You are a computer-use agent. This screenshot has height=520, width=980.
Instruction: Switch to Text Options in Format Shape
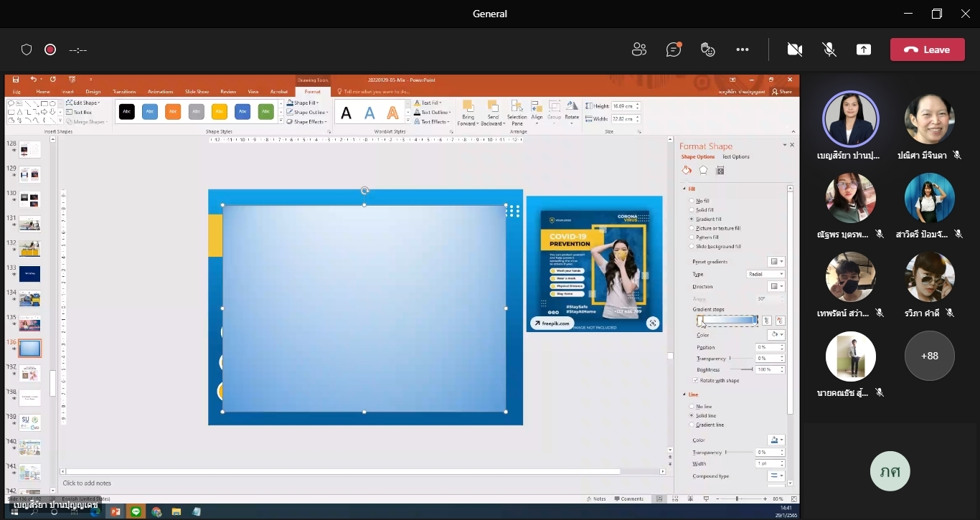coord(735,156)
